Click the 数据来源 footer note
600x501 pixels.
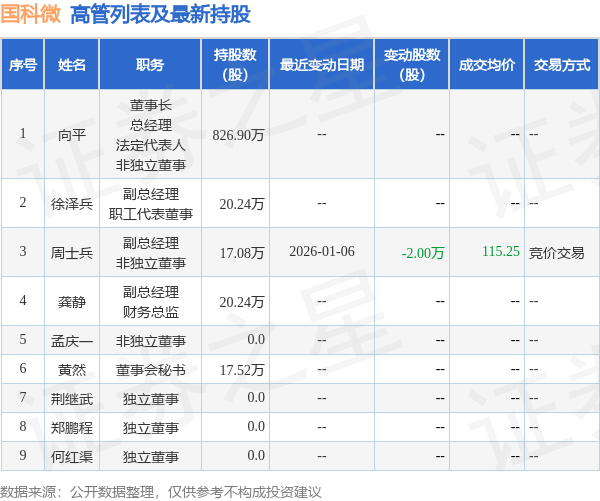(x=161, y=492)
